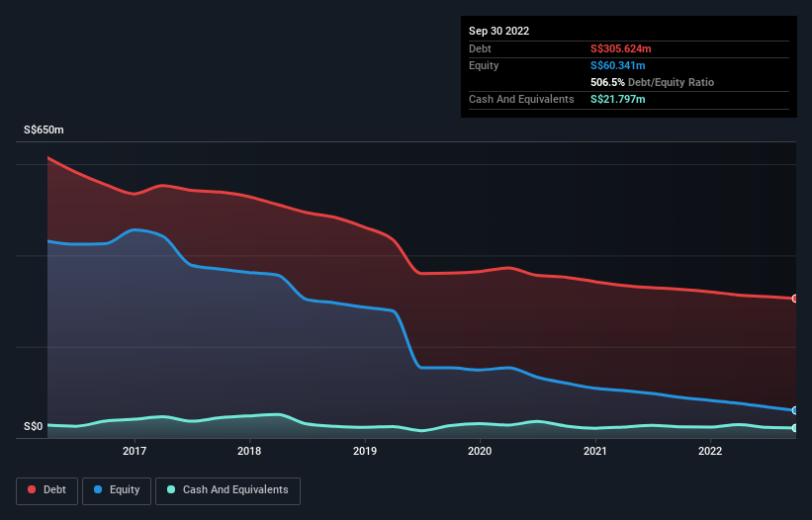
Task: Toggle the Equity series legend button
Action: (117, 490)
